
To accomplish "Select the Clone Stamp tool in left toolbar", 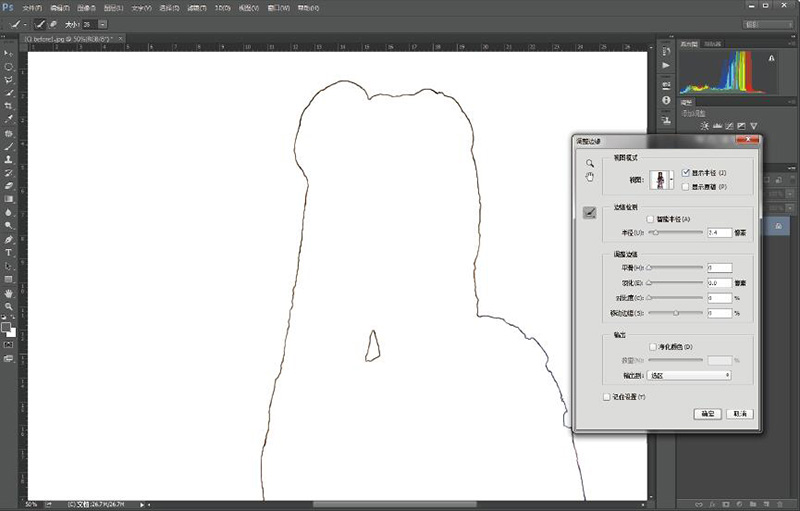I will (9, 159).
